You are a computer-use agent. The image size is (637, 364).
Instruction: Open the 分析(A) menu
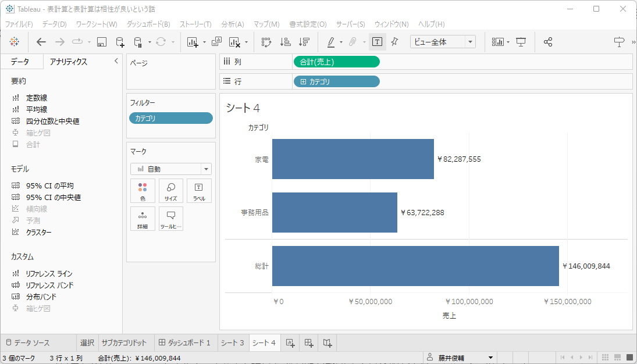pyautogui.click(x=233, y=24)
